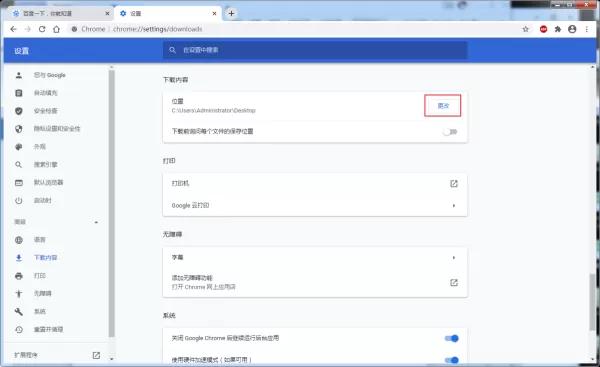Open 语言 globe icon in sidebar
Viewport: 600px width, 367px height.
coord(19,240)
